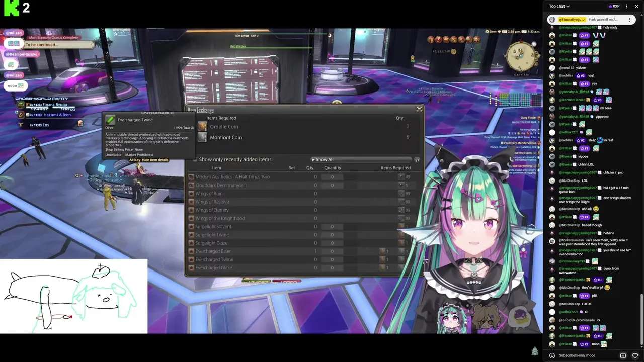Select the Surgelight Twine row name
Viewport: 644px width, 362px height.
click(x=212, y=235)
